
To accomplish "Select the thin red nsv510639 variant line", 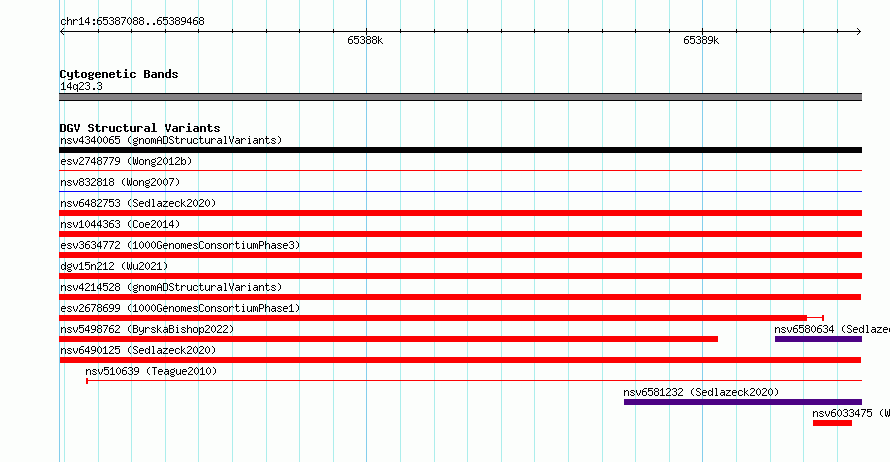I will [x=474, y=381].
